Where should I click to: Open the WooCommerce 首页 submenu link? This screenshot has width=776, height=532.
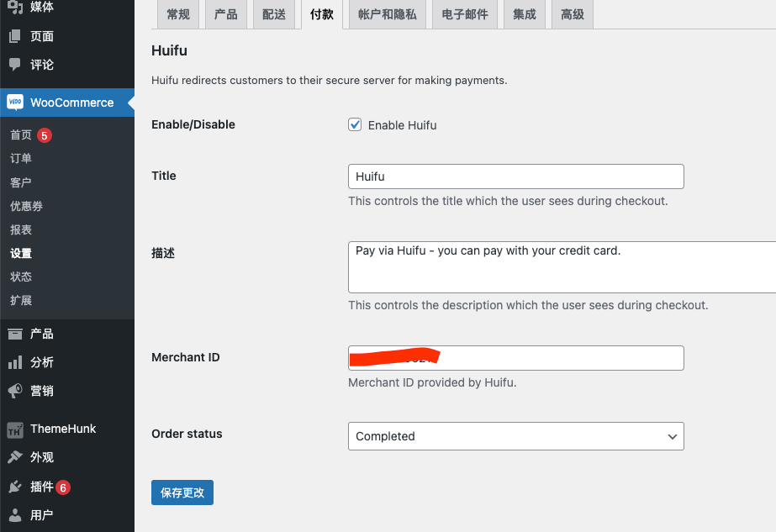(x=21, y=135)
